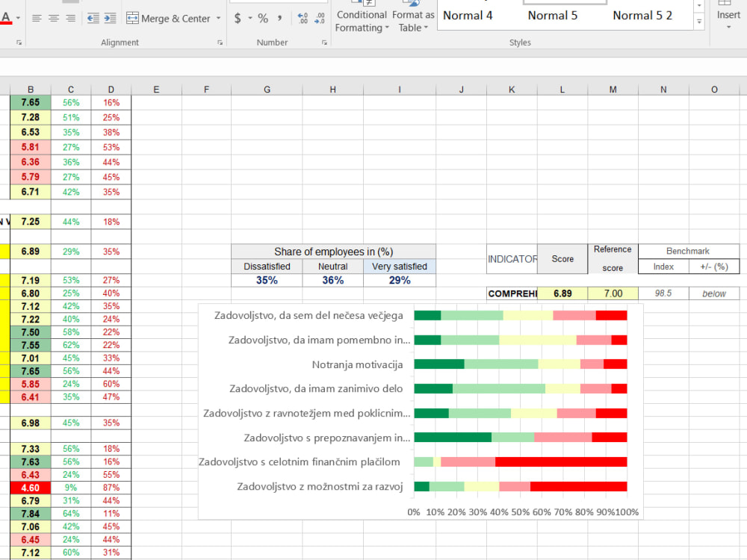Apply the Normal 5 cell style
Image resolution: width=747 pixels, height=560 pixels.
tap(553, 15)
